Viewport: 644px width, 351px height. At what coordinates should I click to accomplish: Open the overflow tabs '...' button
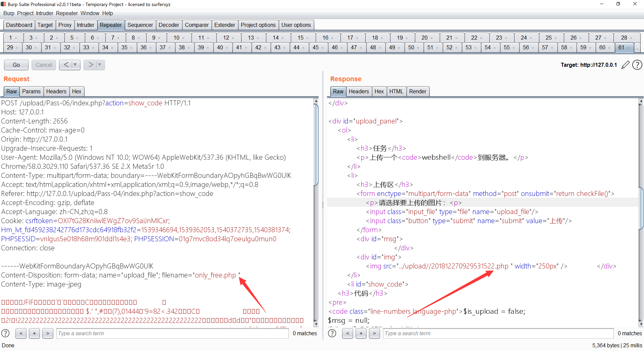pos(637,48)
